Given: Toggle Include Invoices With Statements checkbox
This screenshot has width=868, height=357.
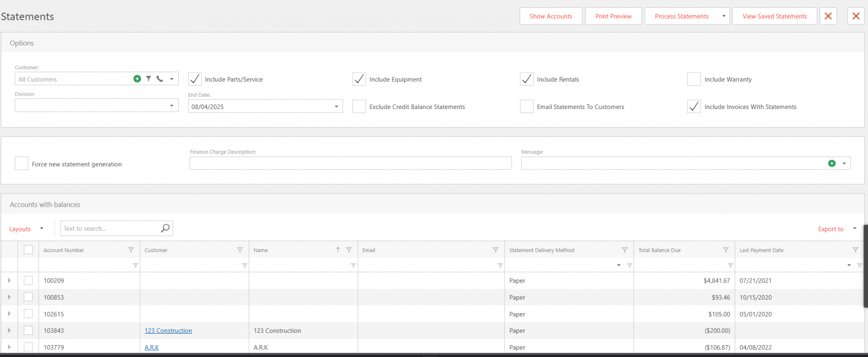Looking at the screenshot, I should tap(694, 106).
